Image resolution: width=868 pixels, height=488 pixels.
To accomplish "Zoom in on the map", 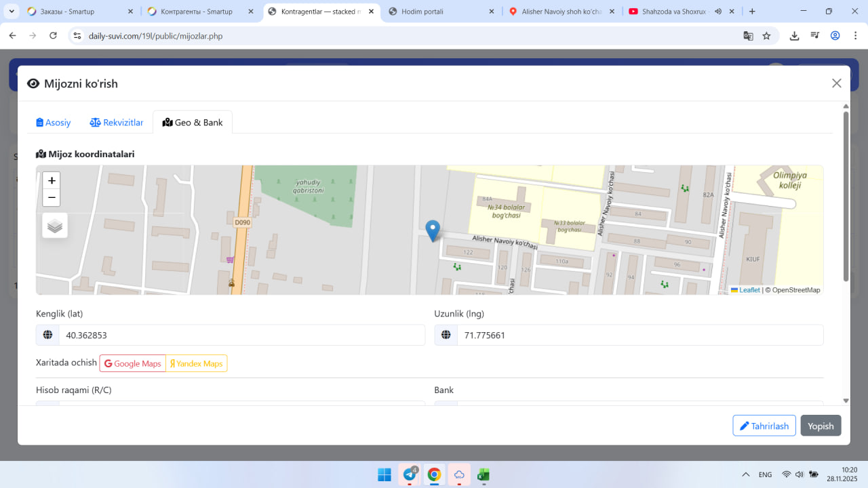I will click(52, 180).
